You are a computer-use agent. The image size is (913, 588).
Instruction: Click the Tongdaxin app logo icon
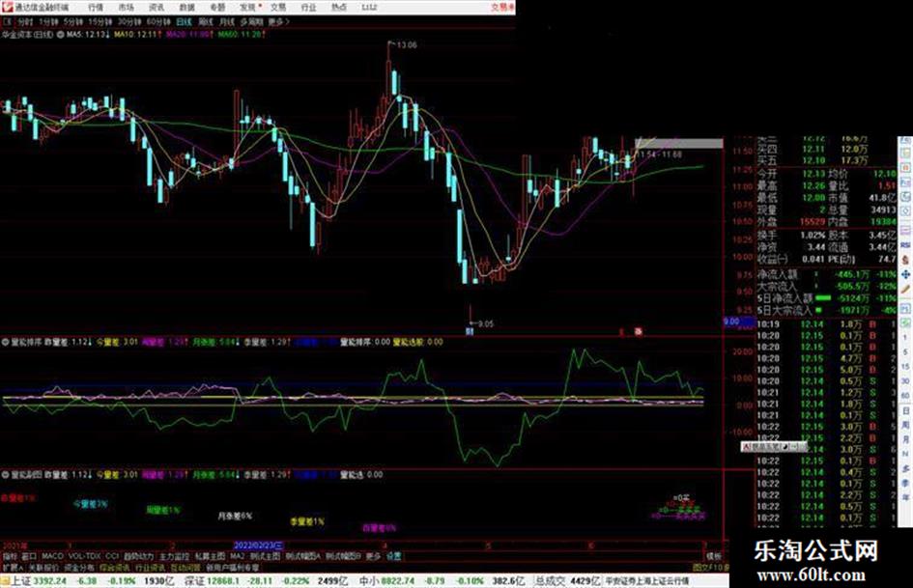[x=7, y=7]
